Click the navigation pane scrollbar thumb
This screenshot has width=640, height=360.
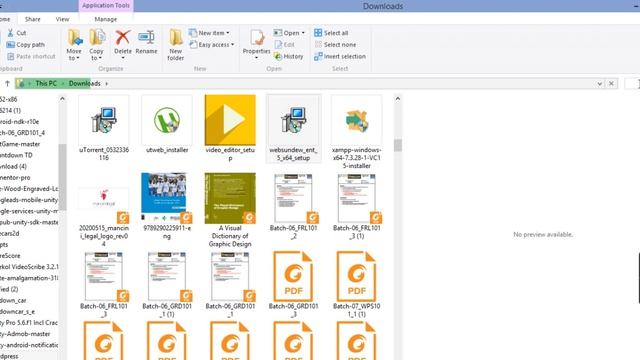pyautogui.click(x=62, y=177)
